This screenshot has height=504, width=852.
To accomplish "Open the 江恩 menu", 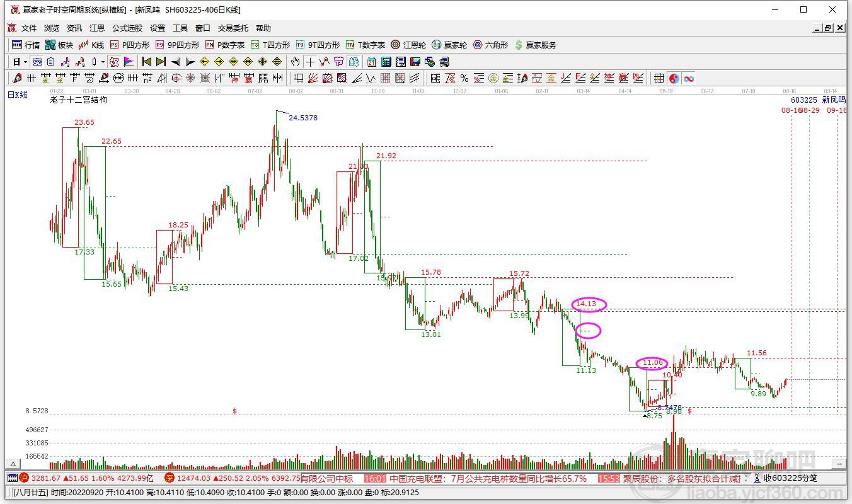I will point(97,28).
